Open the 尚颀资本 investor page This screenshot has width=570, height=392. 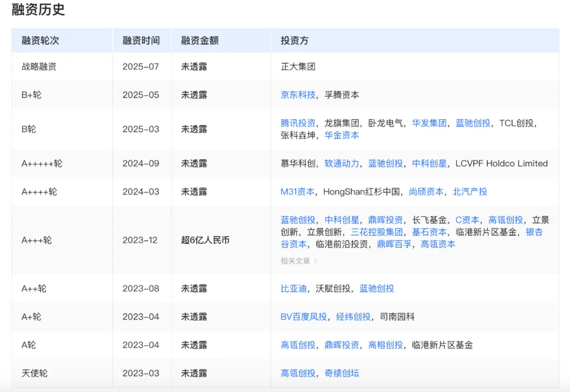coord(426,192)
